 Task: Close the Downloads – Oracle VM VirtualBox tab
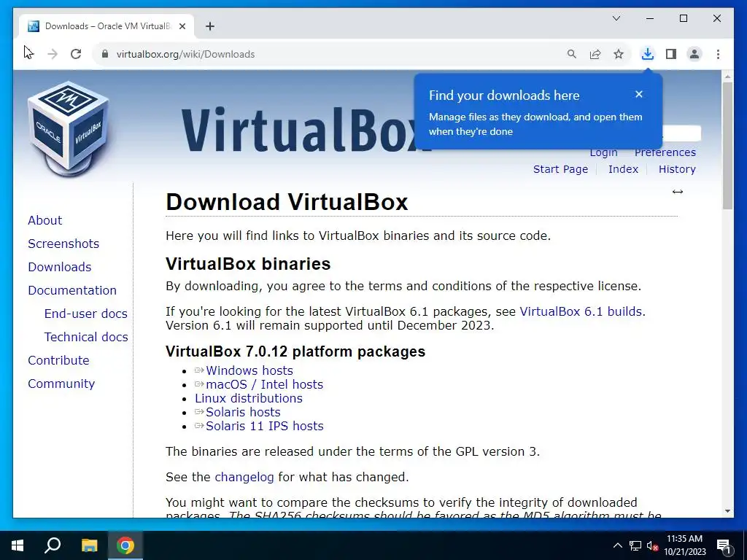click(182, 26)
